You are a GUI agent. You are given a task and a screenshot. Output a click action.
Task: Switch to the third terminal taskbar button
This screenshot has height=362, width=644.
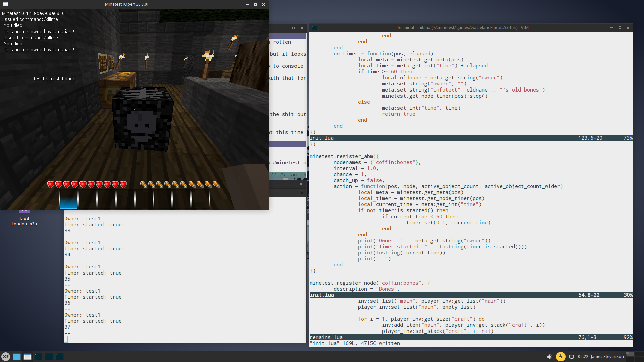60,357
